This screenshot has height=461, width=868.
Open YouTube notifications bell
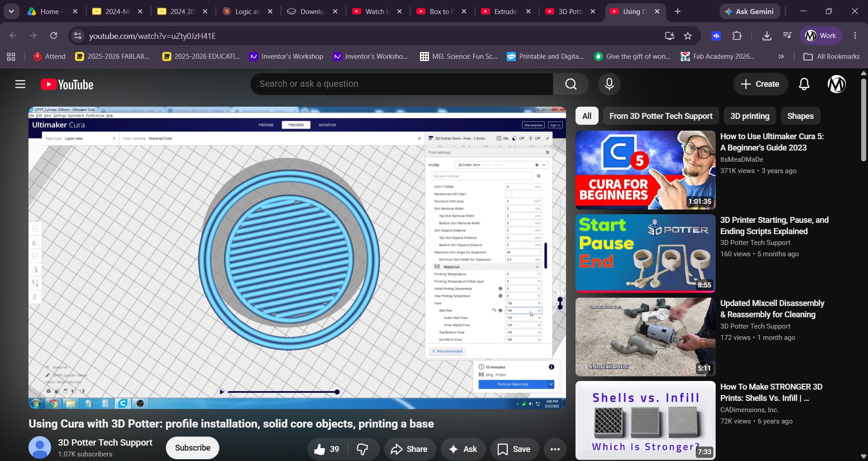tap(804, 84)
